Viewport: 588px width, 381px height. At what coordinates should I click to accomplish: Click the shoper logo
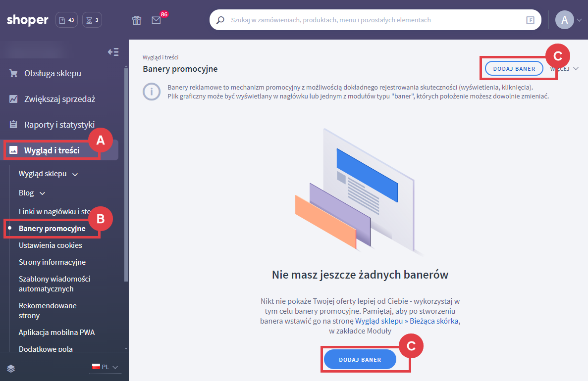pos(27,20)
